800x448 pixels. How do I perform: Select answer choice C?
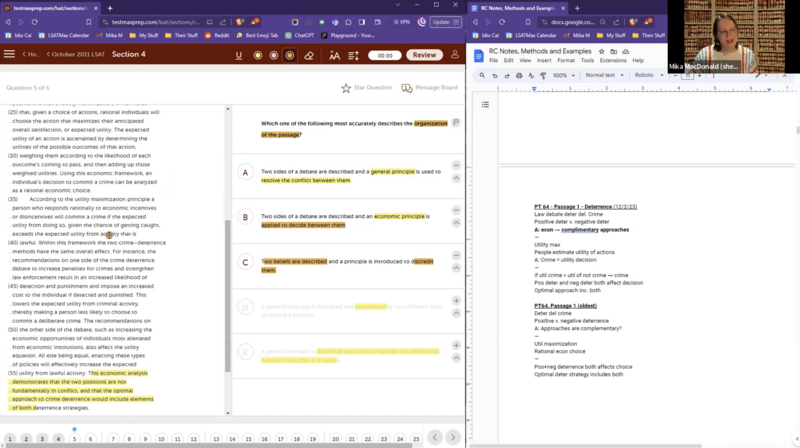point(245,263)
